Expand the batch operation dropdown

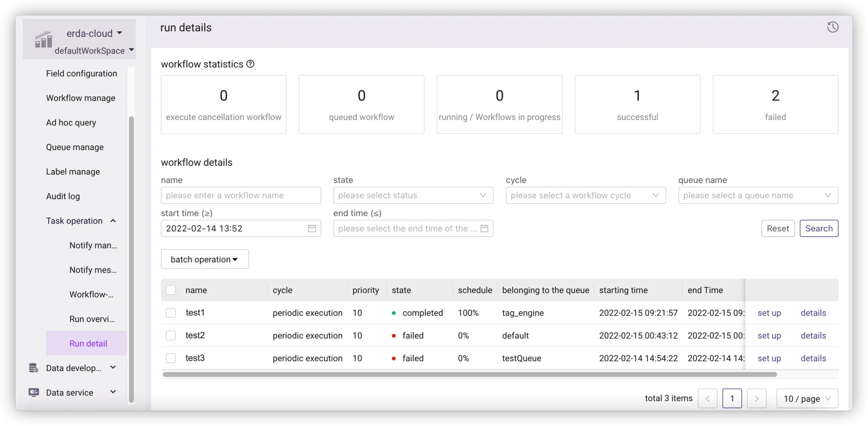click(x=205, y=259)
